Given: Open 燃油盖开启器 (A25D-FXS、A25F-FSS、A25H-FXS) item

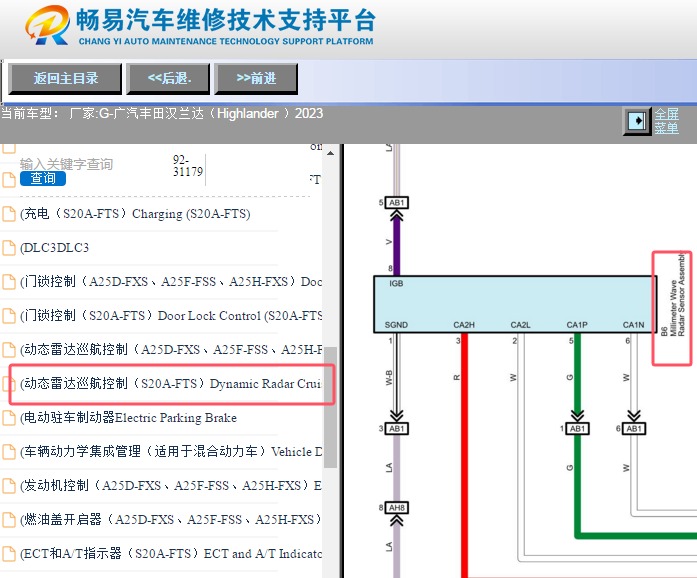Looking at the screenshot, I should [171, 519].
